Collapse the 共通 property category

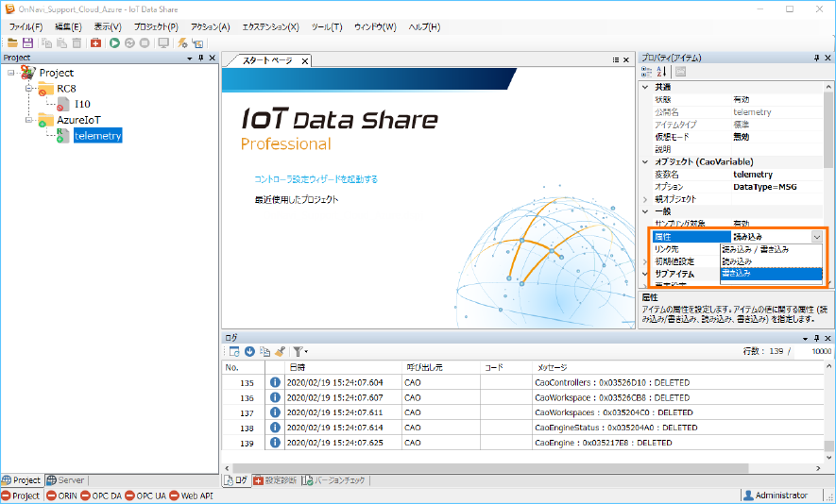tap(646, 87)
